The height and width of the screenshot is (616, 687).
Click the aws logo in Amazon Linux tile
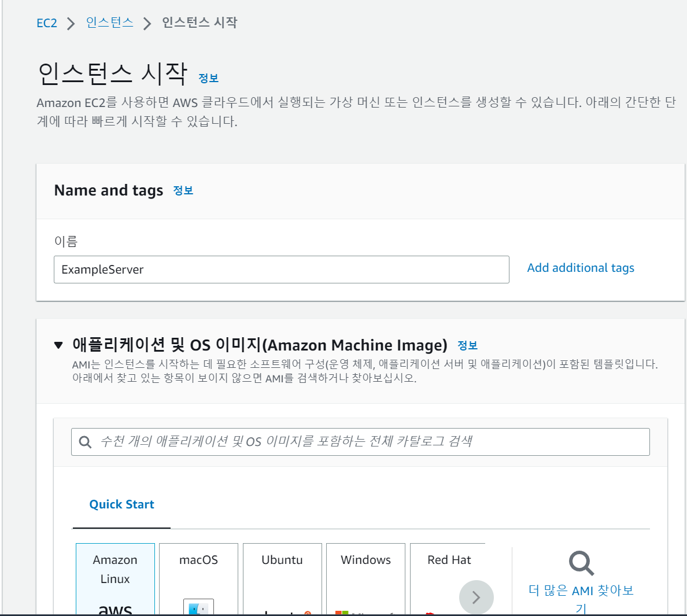pos(115,609)
